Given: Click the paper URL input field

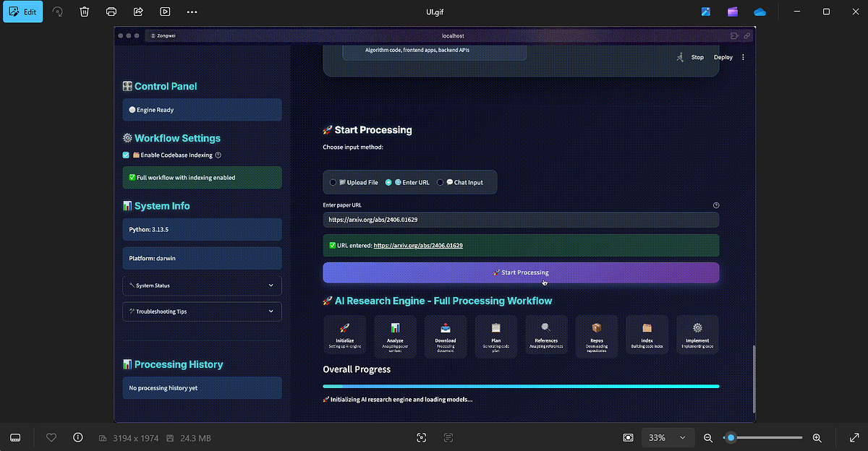Looking at the screenshot, I should click(520, 219).
